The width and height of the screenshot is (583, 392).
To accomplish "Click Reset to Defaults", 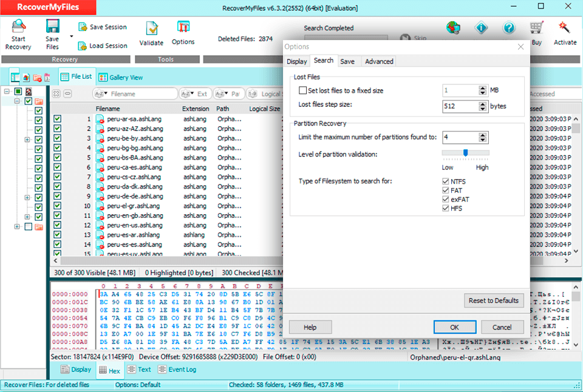I will pyautogui.click(x=494, y=300).
